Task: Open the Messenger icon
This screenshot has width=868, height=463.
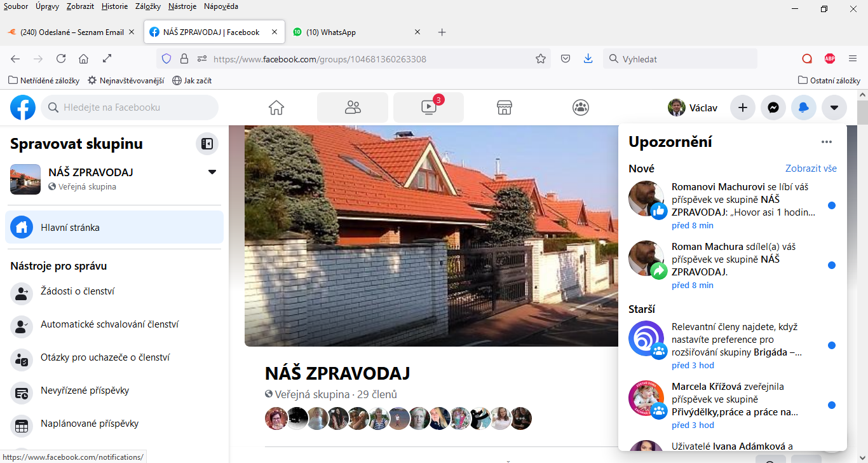Action: coord(773,107)
